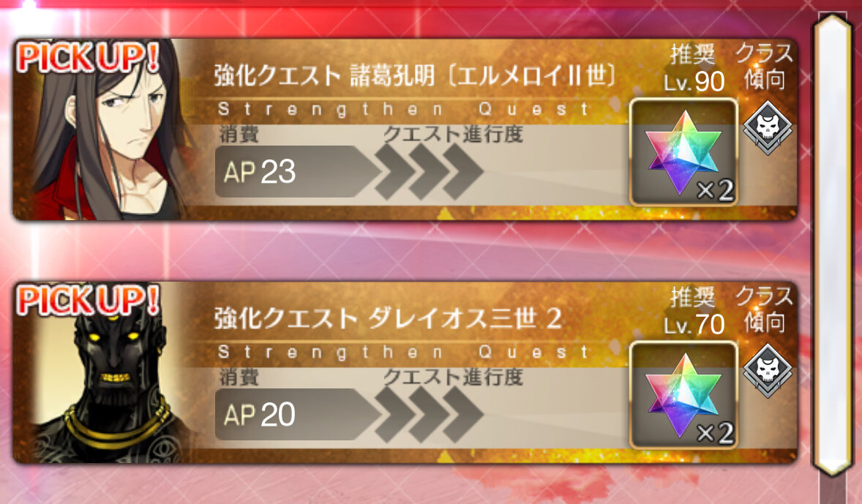
Task: Click the progress chevrons on the 諸葛孔明 quest
Action: click(x=429, y=171)
